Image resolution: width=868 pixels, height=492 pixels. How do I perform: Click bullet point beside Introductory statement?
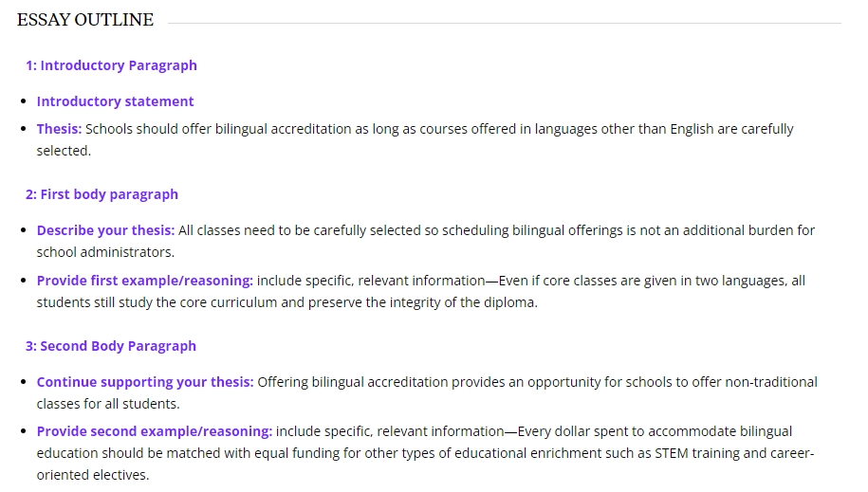[x=24, y=101]
